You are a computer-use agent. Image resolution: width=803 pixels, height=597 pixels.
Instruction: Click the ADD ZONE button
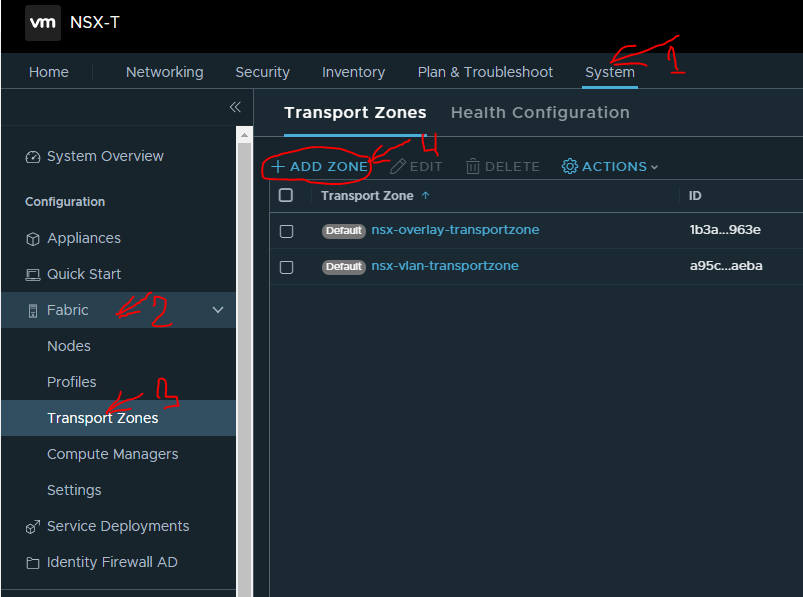(320, 166)
